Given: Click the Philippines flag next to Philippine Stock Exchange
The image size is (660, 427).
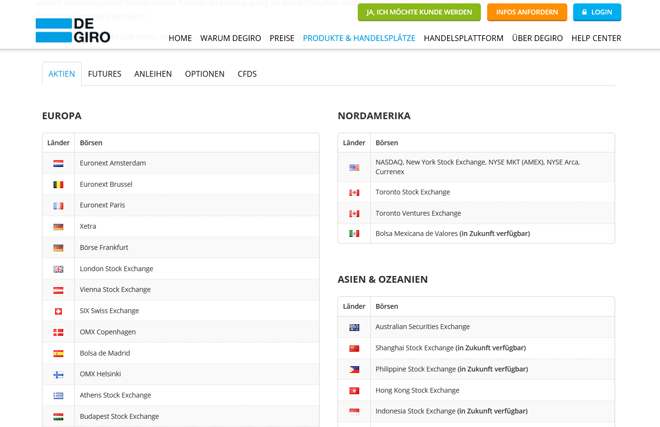Looking at the screenshot, I should point(354,369).
